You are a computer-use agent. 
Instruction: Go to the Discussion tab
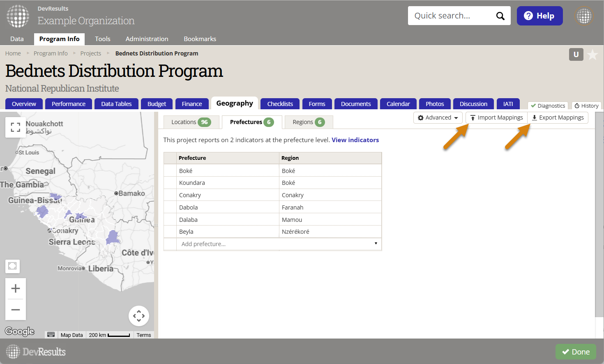pos(474,104)
